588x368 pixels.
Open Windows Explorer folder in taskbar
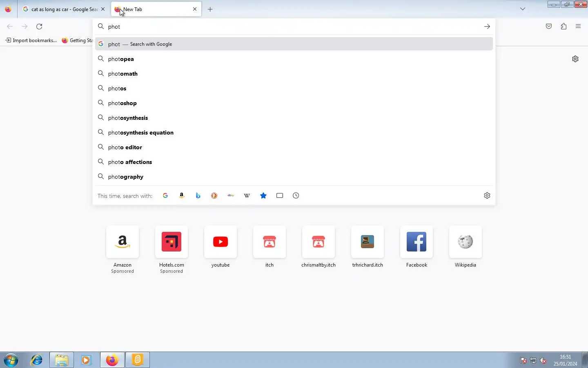(62, 360)
